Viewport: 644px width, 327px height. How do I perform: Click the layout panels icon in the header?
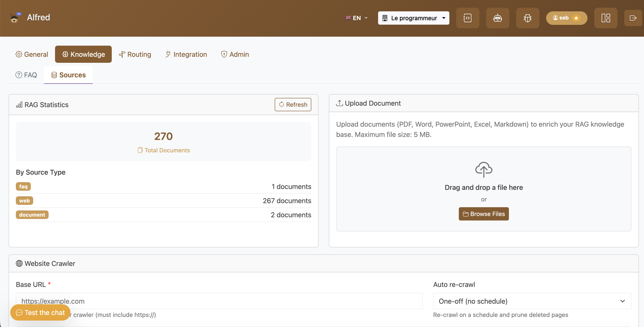click(x=606, y=18)
